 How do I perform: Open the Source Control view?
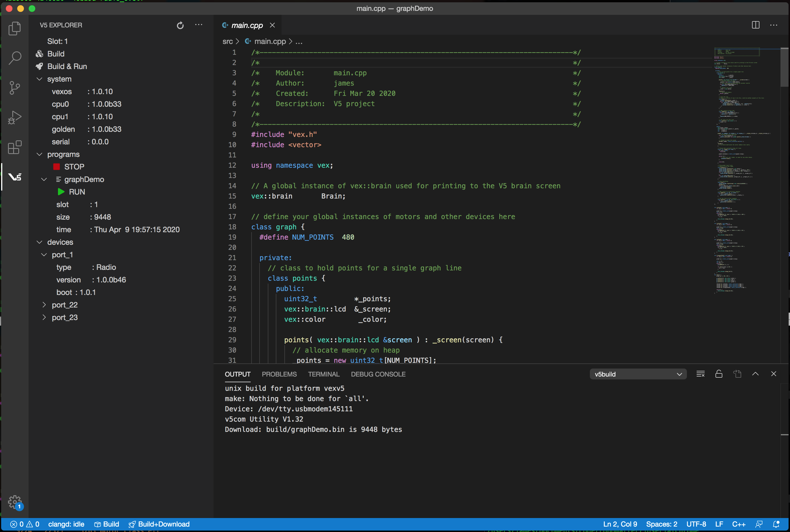coord(15,88)
